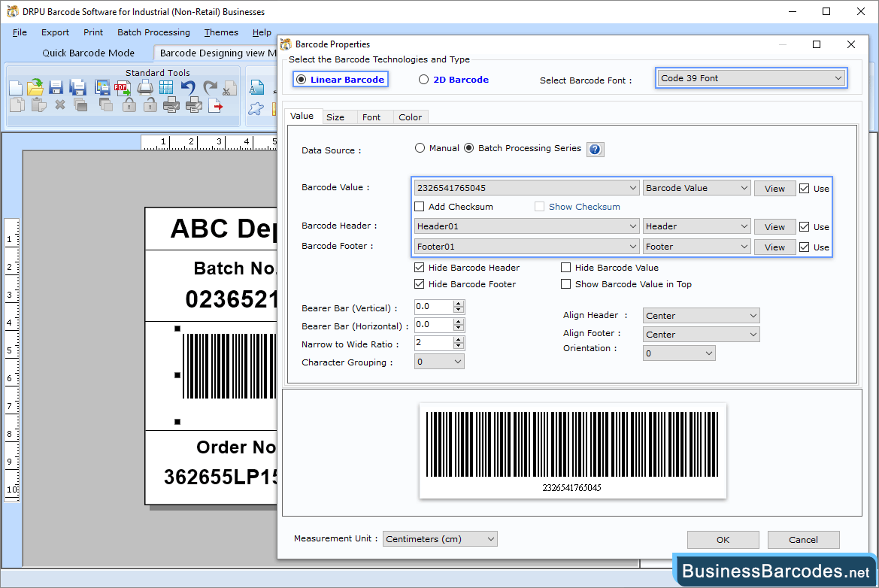Paste from clipboard icon
The image size is (879, 588).
click(x=38, y=105)
